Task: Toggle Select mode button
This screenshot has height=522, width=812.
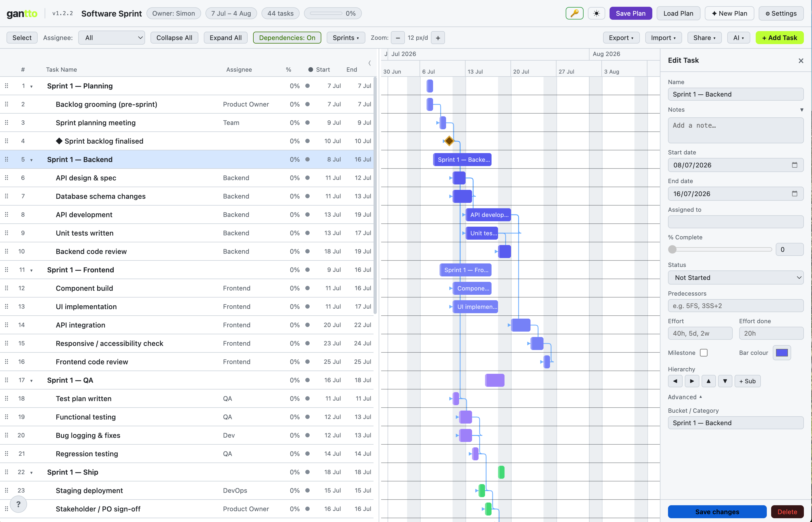Action: click(x=22, y=38)
